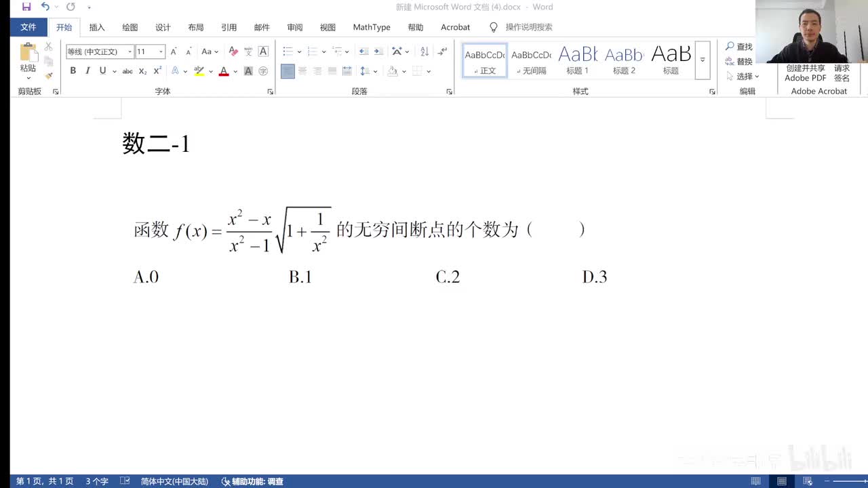Toggle underline formatting
Image resolution: width=868 pixels, height=488 pixels.
(102, 71)
